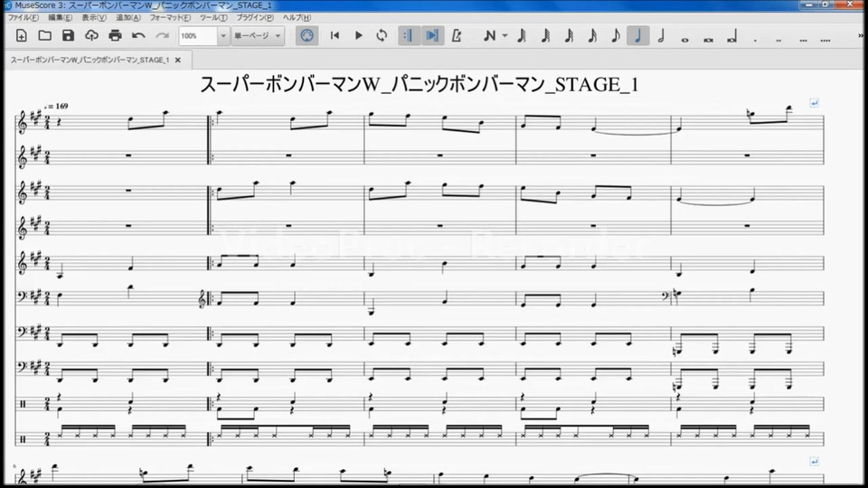Expand the hidden toolbar items chevron
This screenshot has width=868, height=488.
pos(860,36)
